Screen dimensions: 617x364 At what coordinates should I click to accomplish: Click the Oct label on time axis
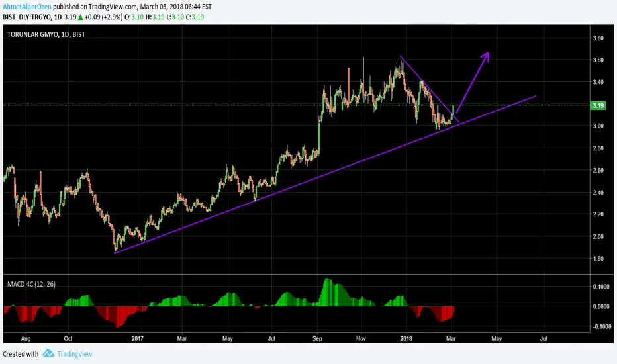pos(68,338)
